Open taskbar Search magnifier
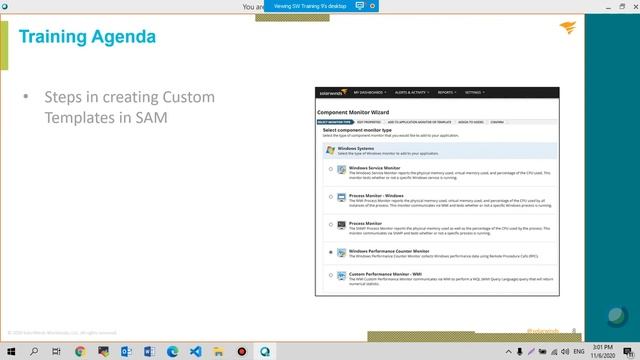640x360 pixels. (34, 351)
